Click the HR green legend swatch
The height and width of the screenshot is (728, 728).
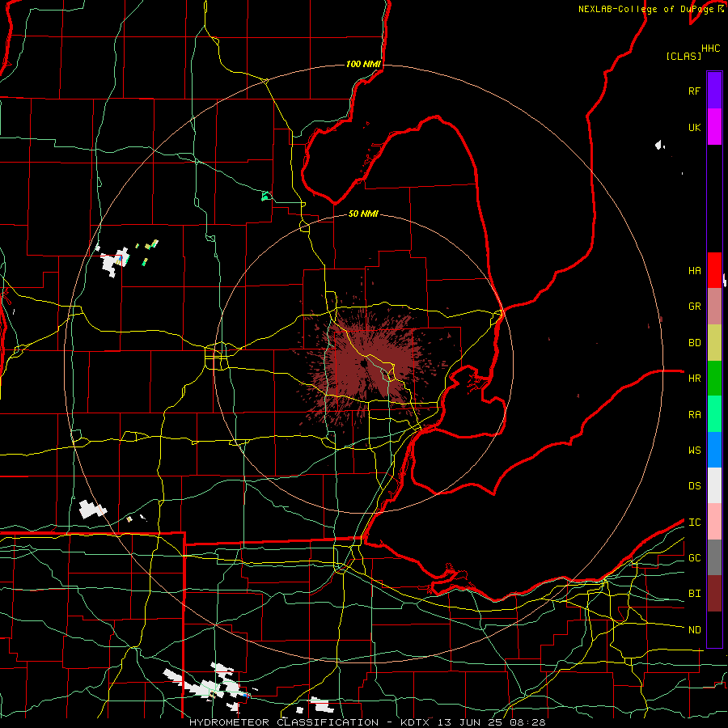coord(714,379)
